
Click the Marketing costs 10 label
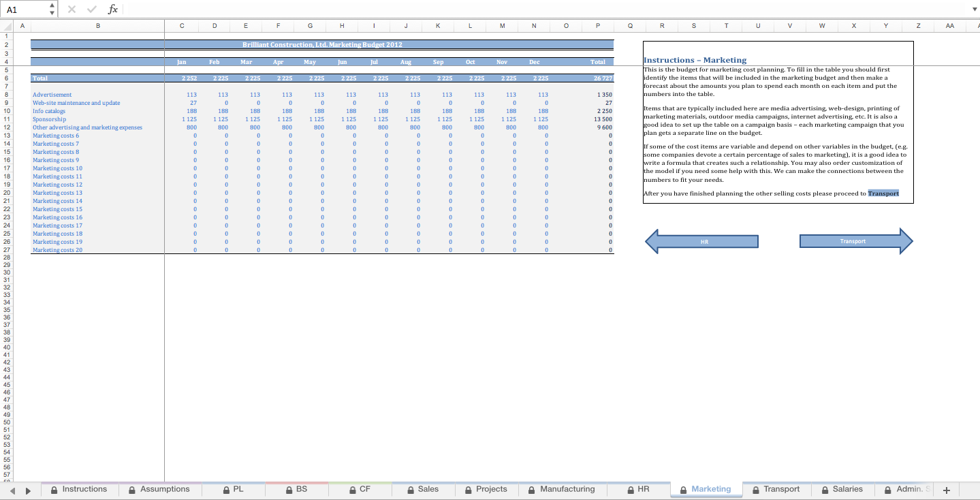[x=58, y=168]
